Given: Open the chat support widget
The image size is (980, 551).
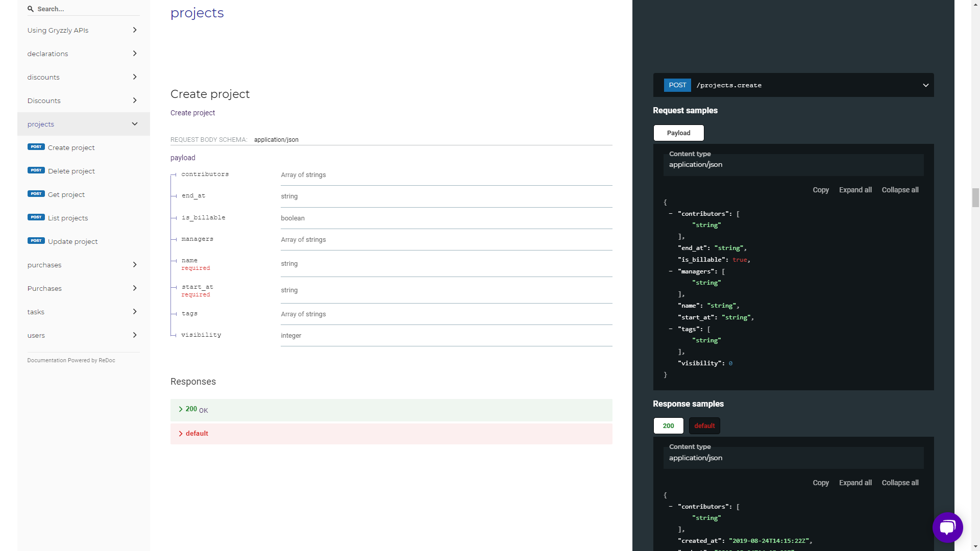Looking at the screenshot, I should click(947, 528).
